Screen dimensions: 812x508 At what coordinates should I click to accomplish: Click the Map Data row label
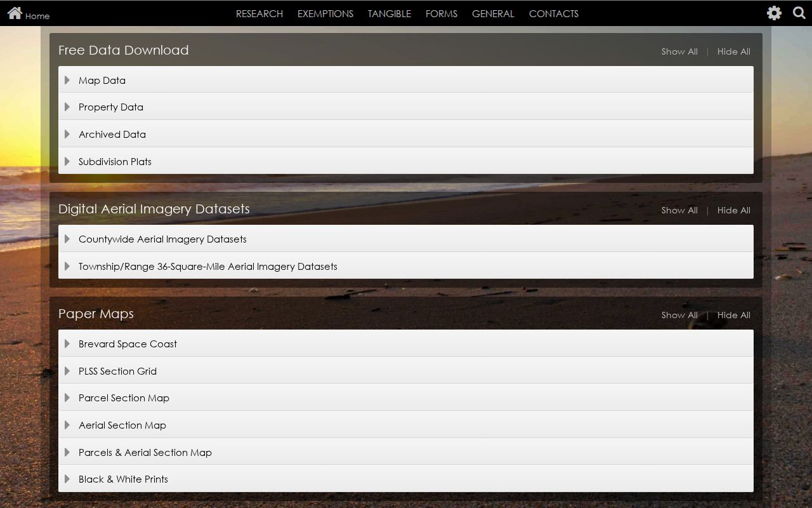point(102,80)
